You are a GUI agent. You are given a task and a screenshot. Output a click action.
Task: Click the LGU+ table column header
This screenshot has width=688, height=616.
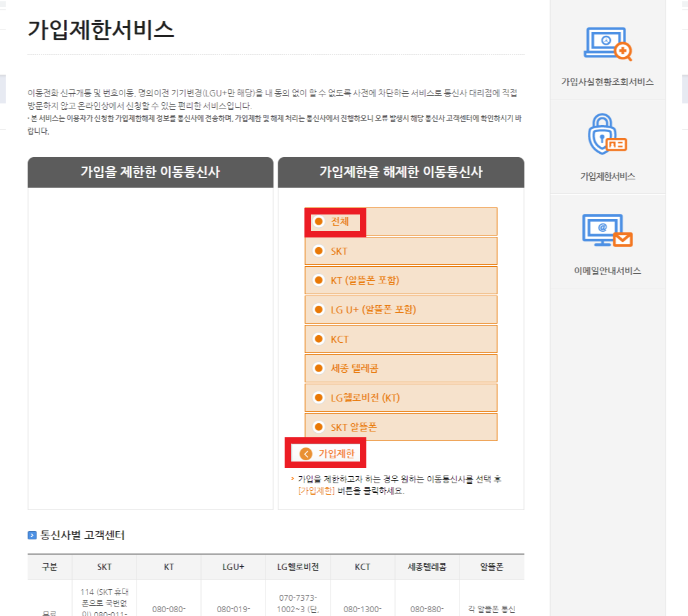pyautogui.click(x=234, y=567)
